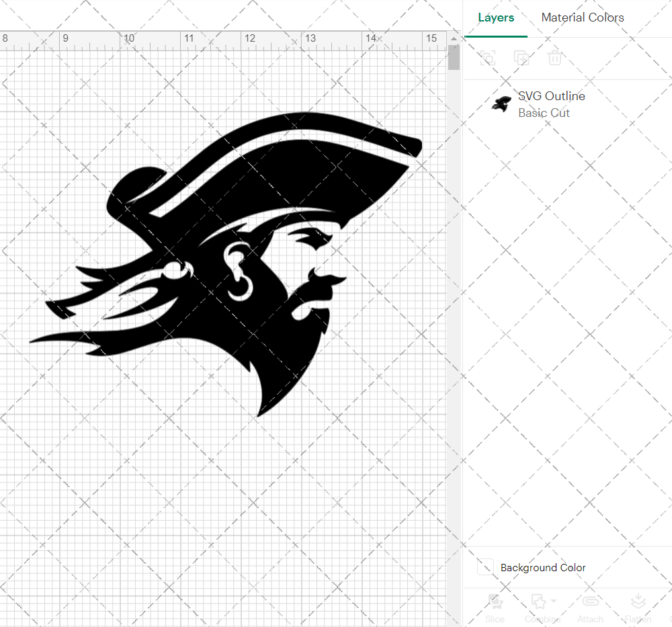The height and width of the screenshot is (627, 672).
Task: Open the Background Color swatch
Action: click(486, 567)
